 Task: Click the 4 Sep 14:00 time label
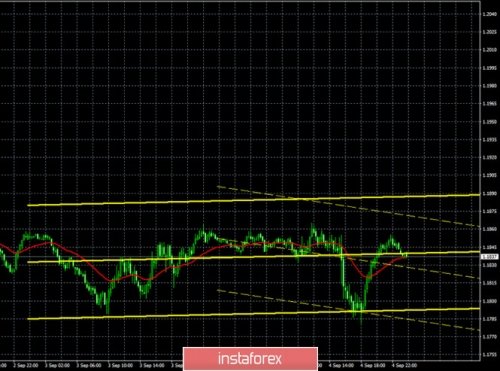341,365
